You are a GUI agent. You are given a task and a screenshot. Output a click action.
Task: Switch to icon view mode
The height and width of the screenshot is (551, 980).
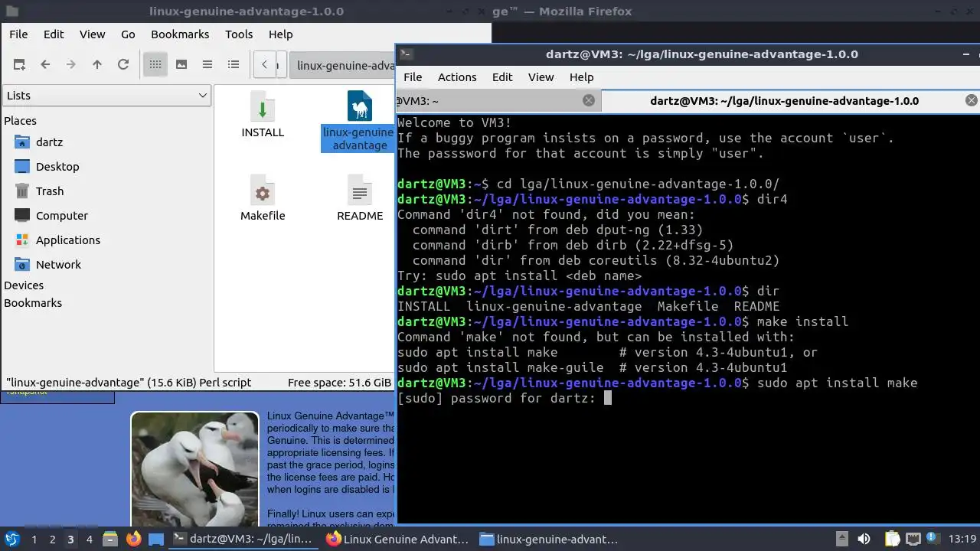[x=155, y=65]
